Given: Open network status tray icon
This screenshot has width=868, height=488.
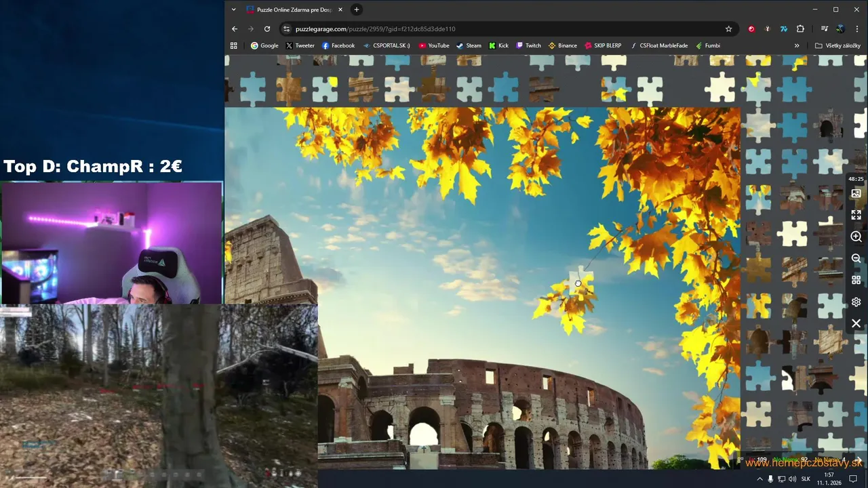Looking at the screenshot, I should pyautogui.click(x=781, y=479).
